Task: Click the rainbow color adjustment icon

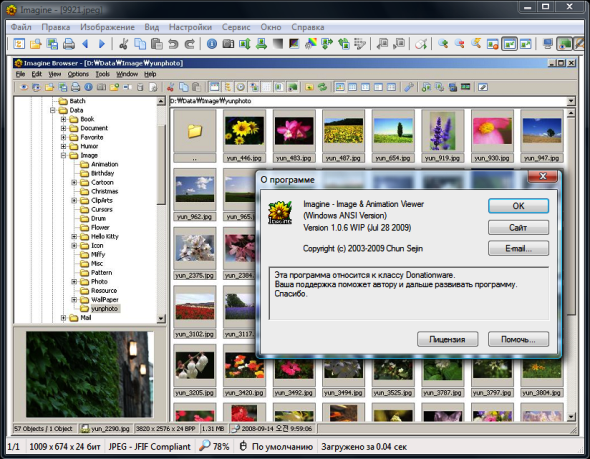Action: (x=311, y=44)
